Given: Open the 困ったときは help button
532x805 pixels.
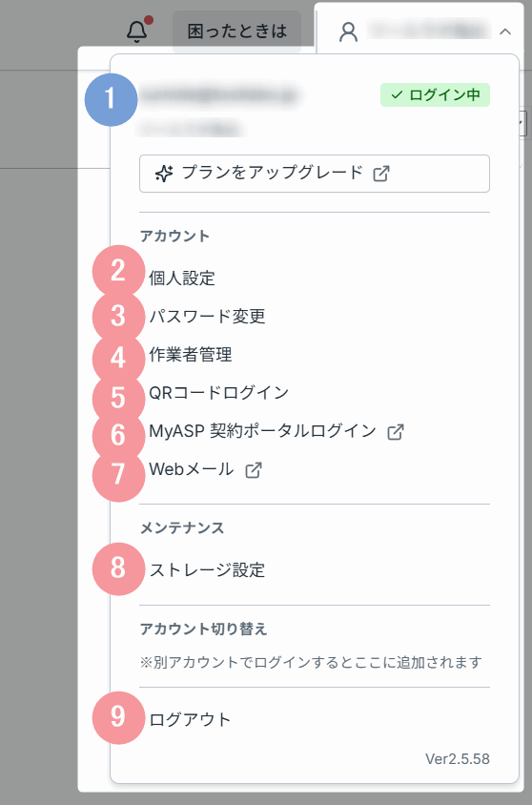Looking at the screenshot, I should 236,31.
